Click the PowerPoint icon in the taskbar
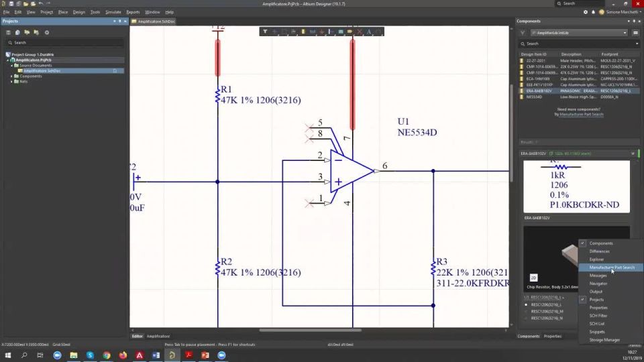The image size is (644, 362). click(x=205, y=355)
